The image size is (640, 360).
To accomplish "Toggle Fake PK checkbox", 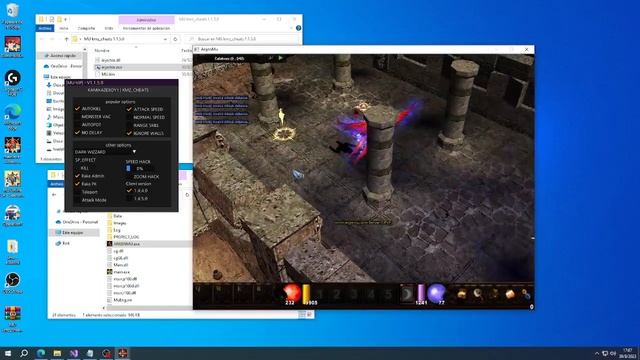I will pos(77,184).
